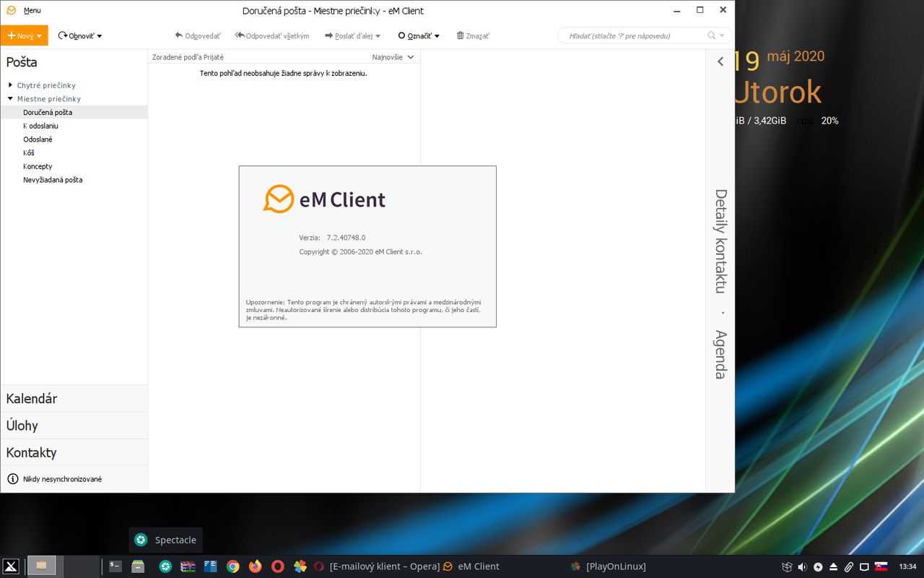Switch to the Kontakty section
The height and width of the screenshot is (578, 924).
74,452
